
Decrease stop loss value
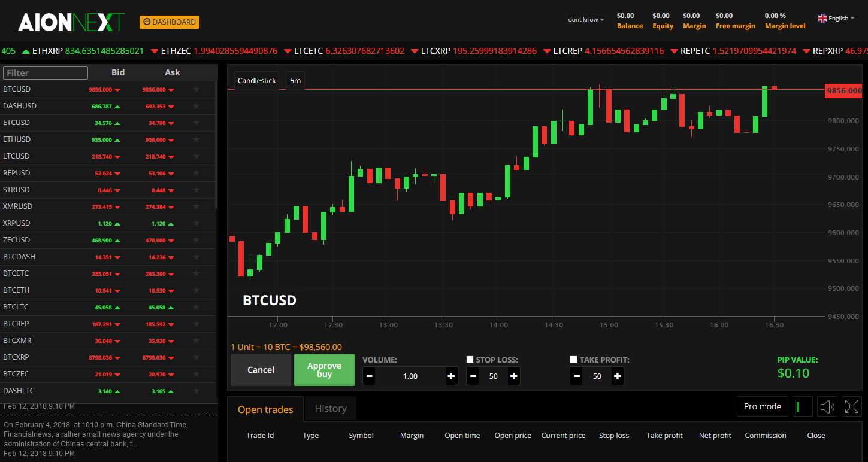(x=473, y=376)
